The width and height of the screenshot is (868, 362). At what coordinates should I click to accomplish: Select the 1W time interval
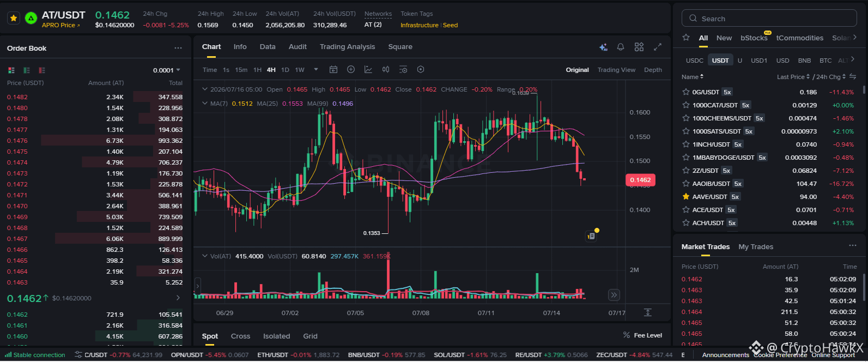click(300, 70)
